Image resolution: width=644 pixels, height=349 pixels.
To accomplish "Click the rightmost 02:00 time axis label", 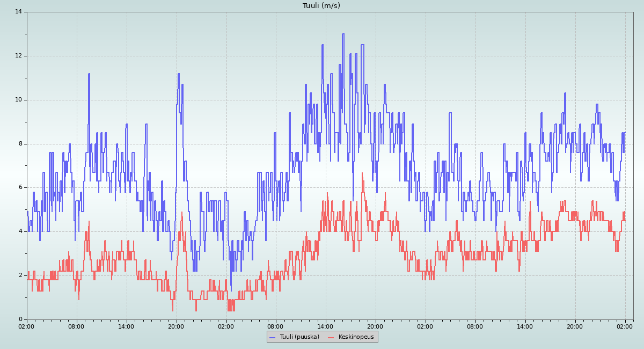I will 625,326.
